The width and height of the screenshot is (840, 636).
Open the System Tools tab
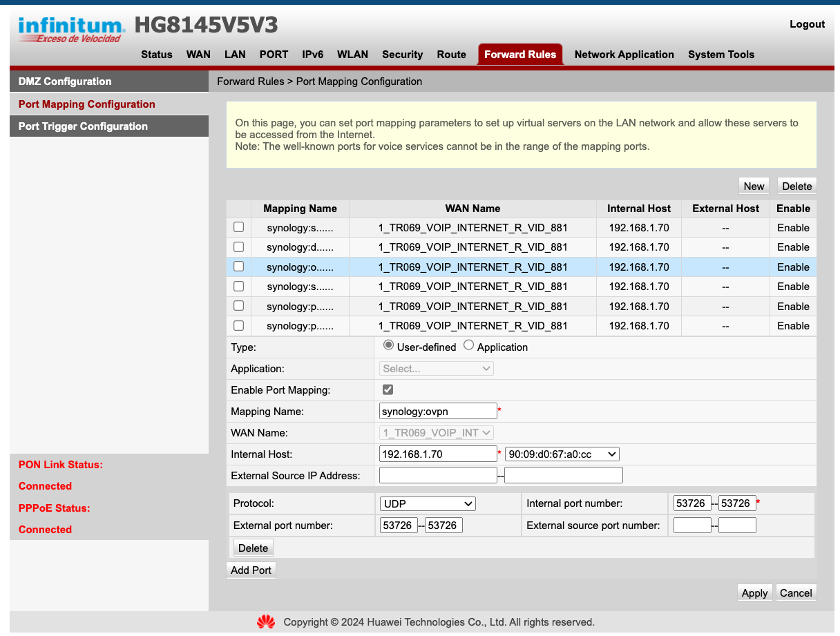coord(720,55)
